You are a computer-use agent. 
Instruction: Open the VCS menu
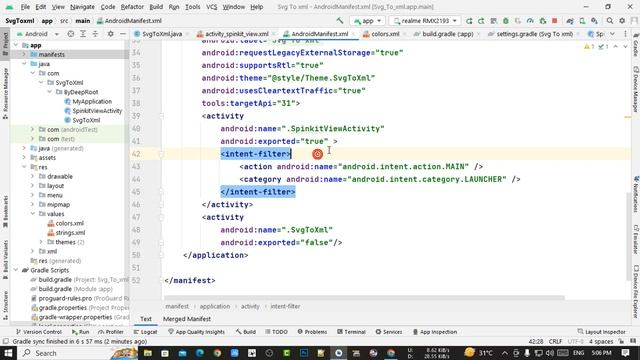(x=211, y=7)
